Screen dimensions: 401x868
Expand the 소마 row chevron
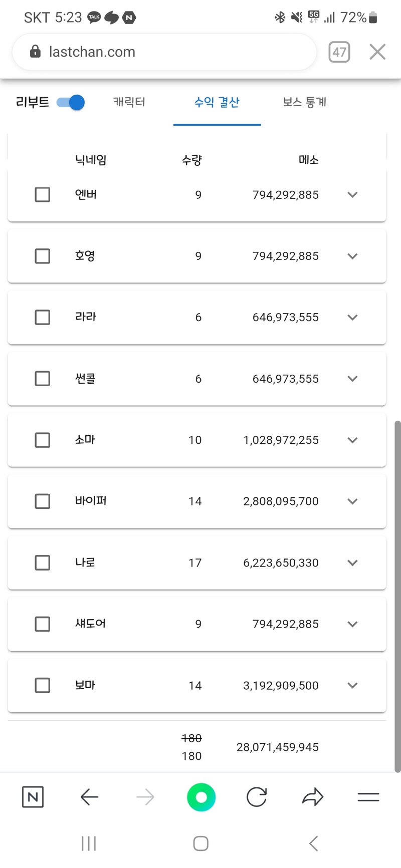[352, 440]
